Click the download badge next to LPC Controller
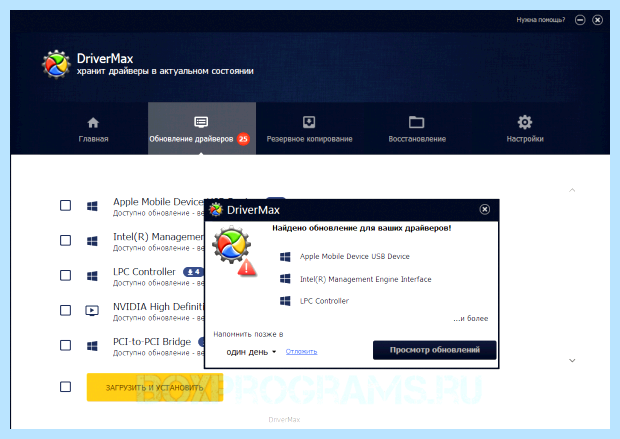 (x=193, y=272)
